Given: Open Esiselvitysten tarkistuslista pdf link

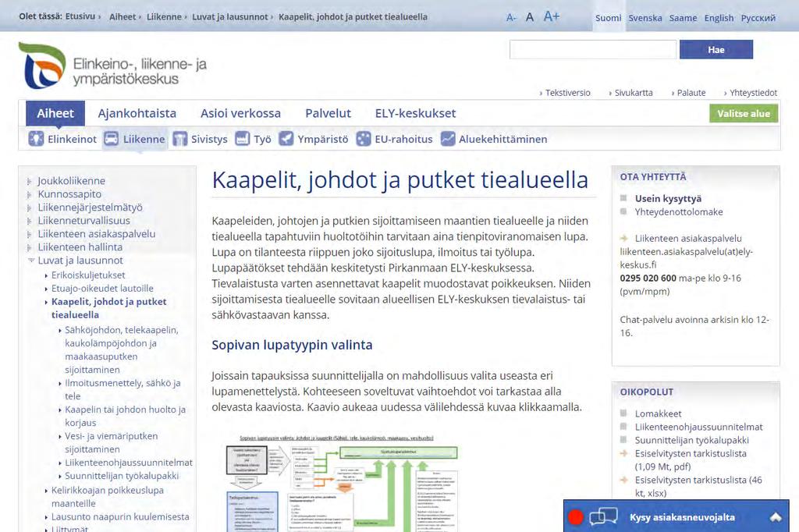Looking at the screenshot, I should tap(691, 460).
